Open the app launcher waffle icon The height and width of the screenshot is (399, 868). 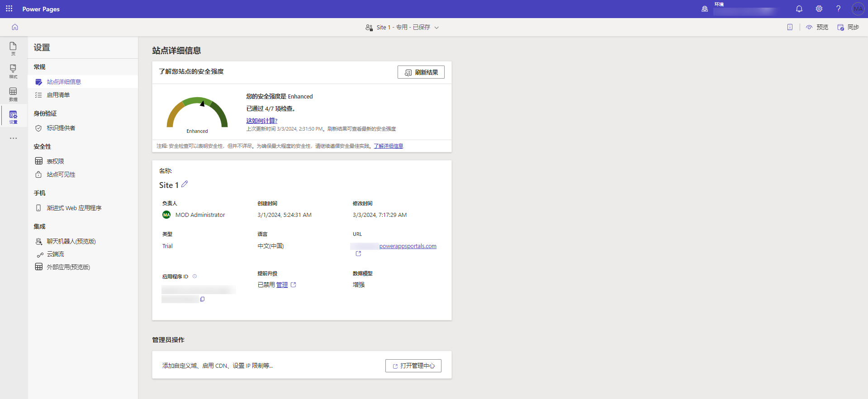click(9, 9)
